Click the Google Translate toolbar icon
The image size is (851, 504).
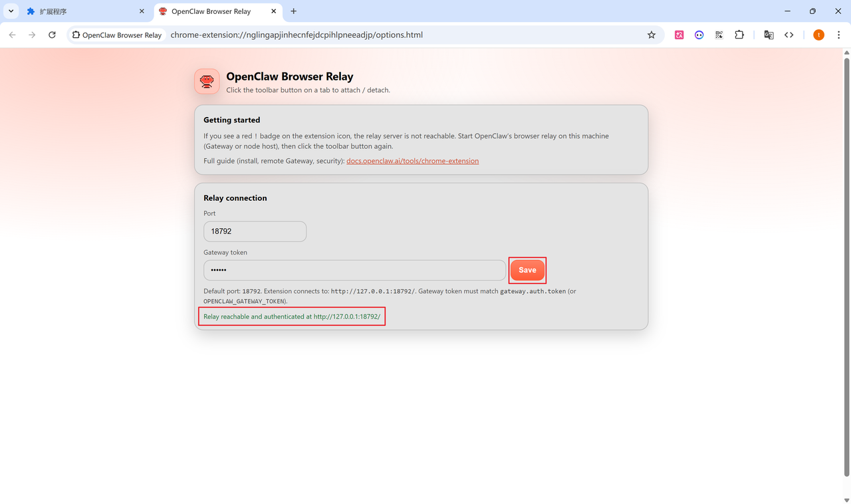click(769, 35)
